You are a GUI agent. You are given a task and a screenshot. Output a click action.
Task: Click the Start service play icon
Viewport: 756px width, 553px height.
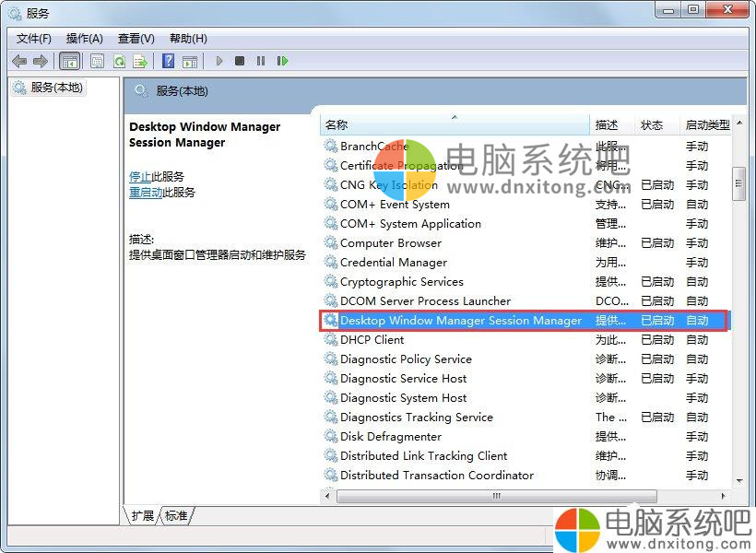(x=219, y=61)
